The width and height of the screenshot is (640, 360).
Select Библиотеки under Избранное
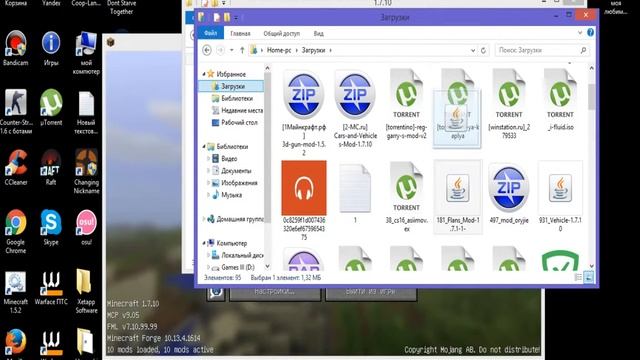point(232,98)
